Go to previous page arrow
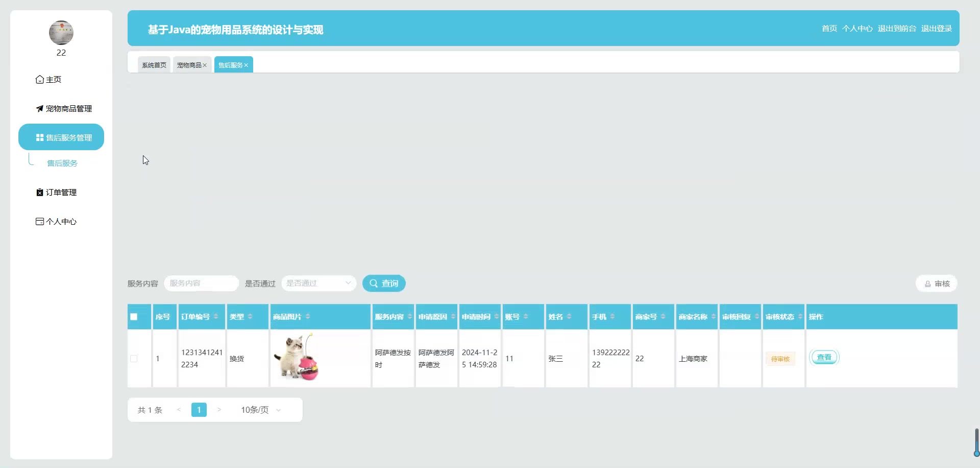Image resolution: width=980 pixels, height=468 pixels. [x=179, y=410]
